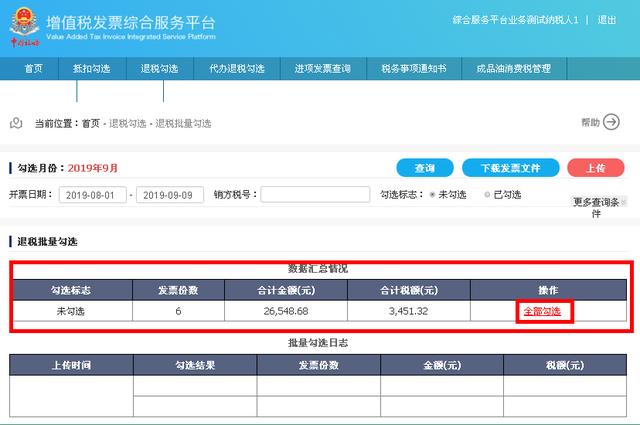This screenshot has height=425, width=640.
Task: Select the 未勾选 radio button
Action: 432,195
